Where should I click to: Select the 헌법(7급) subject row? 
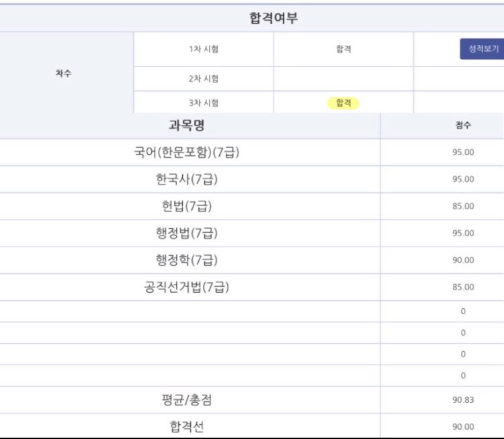252,206
